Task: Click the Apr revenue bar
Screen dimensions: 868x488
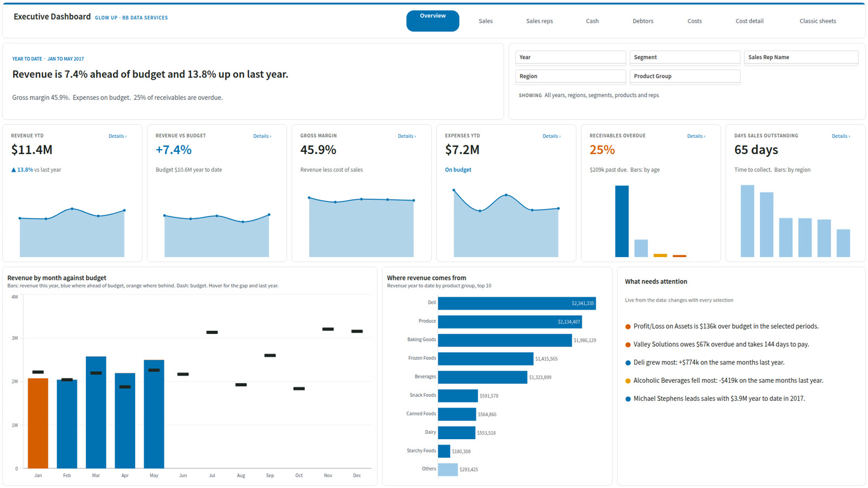Action: click(x=125, y=420)
